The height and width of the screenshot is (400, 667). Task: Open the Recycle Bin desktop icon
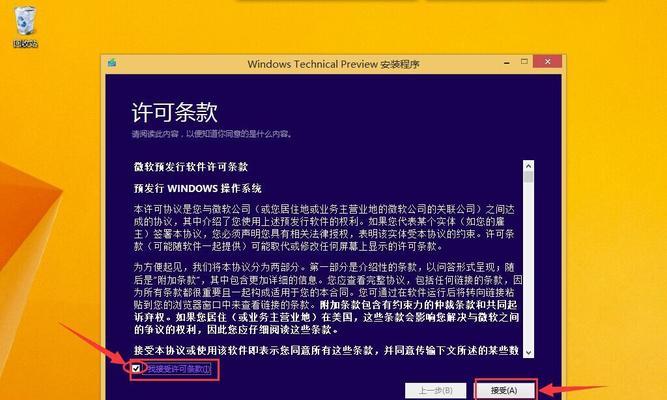tap(25, 26)
